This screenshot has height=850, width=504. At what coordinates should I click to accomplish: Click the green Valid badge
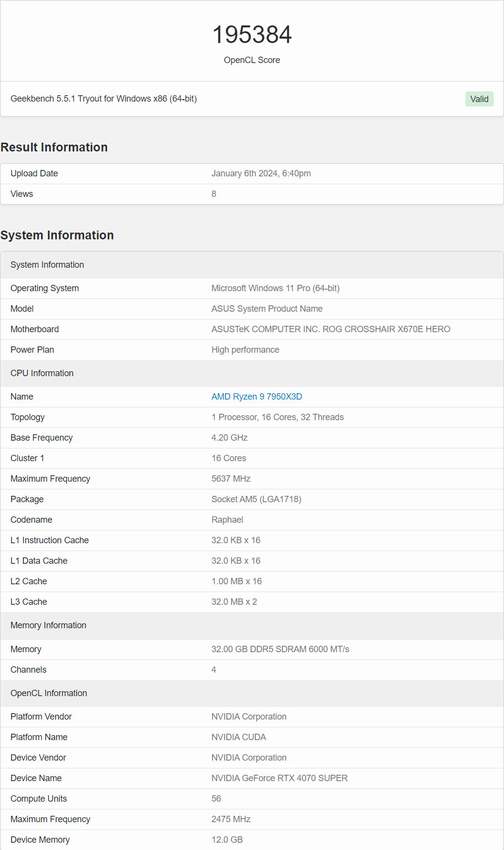point(479,99)
